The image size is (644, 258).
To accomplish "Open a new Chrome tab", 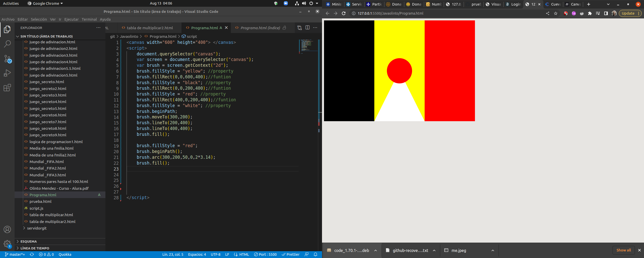I will coord(589,4).
